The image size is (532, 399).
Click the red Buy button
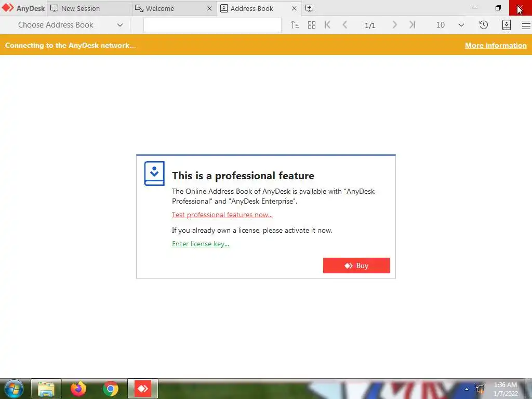click(x=356, y=265)
